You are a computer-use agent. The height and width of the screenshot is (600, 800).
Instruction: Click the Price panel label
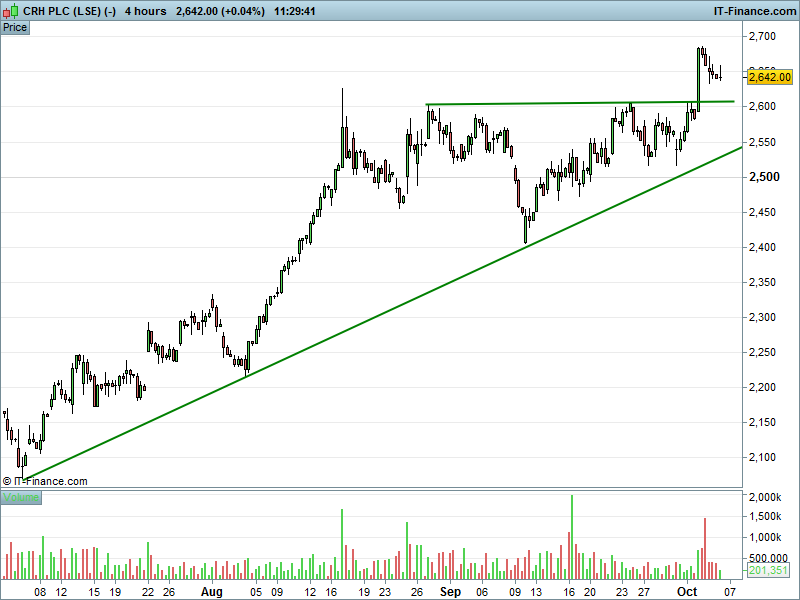point(15,28)
